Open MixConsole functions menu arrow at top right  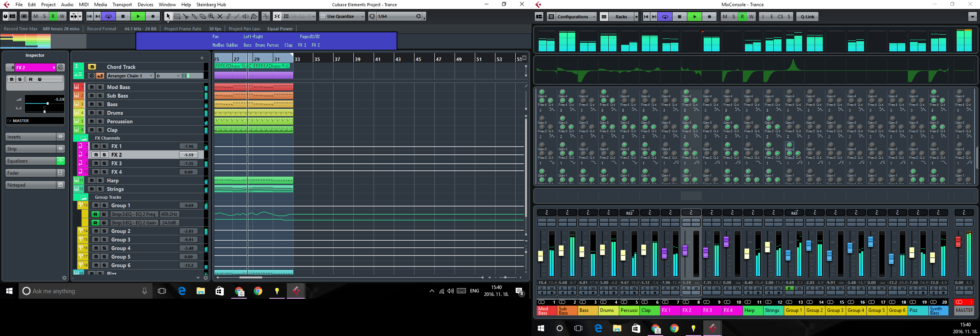click(x=972, y=17)
